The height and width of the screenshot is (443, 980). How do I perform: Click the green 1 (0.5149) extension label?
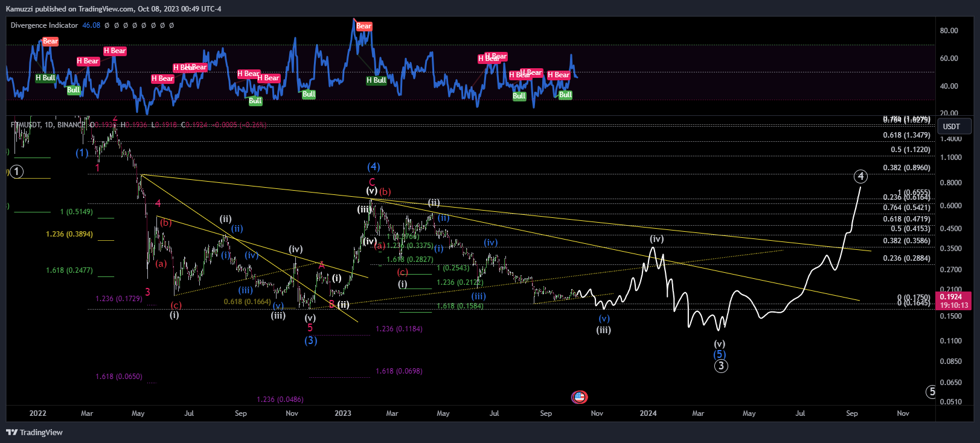point(77,212)
